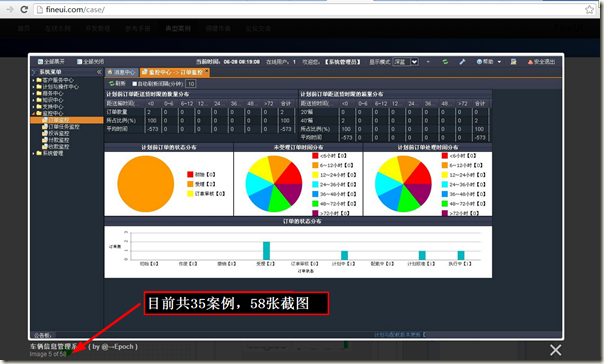Click the orange pie in 计划前订单的状态分布
This screenshot has width=604, height=364.
(146, 184)
